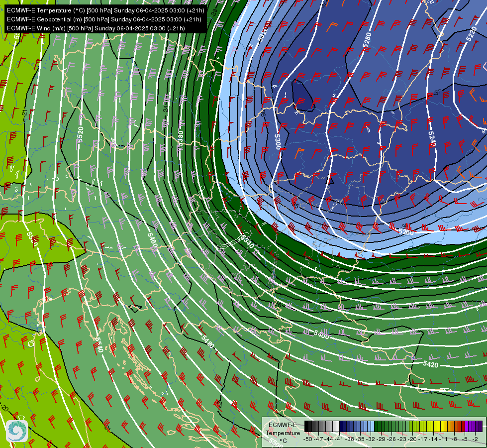Click the -50 legend tick label
Image resolution: width=487 pixels, height=448 pixels.
308,440
